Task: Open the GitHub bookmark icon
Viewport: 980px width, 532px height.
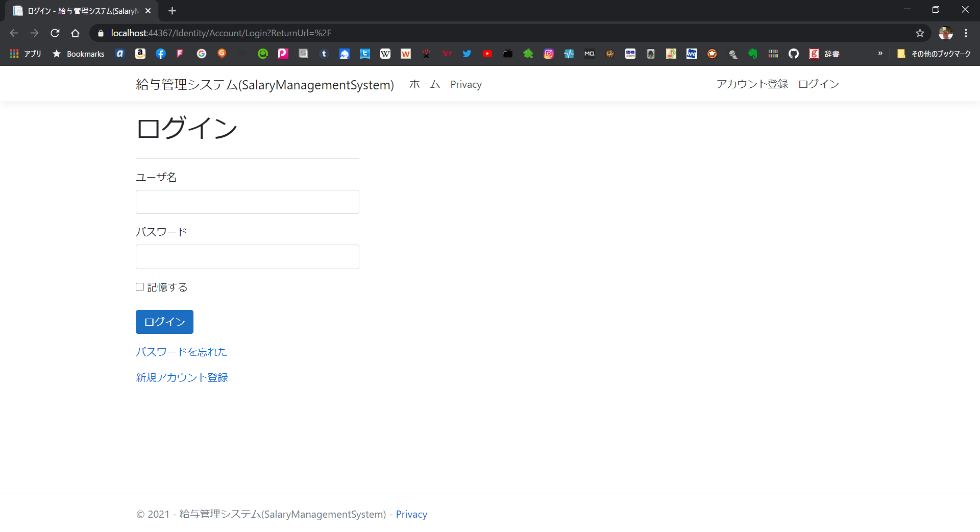Action: (794, 54)
